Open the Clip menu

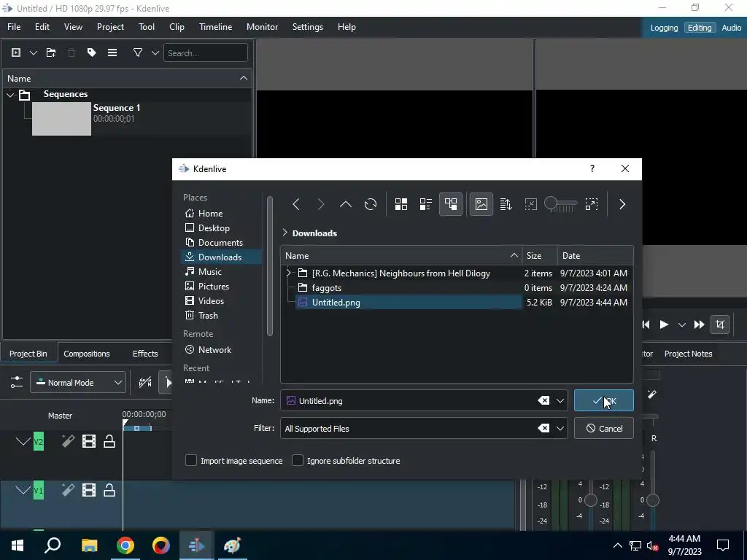pos(177,27)
